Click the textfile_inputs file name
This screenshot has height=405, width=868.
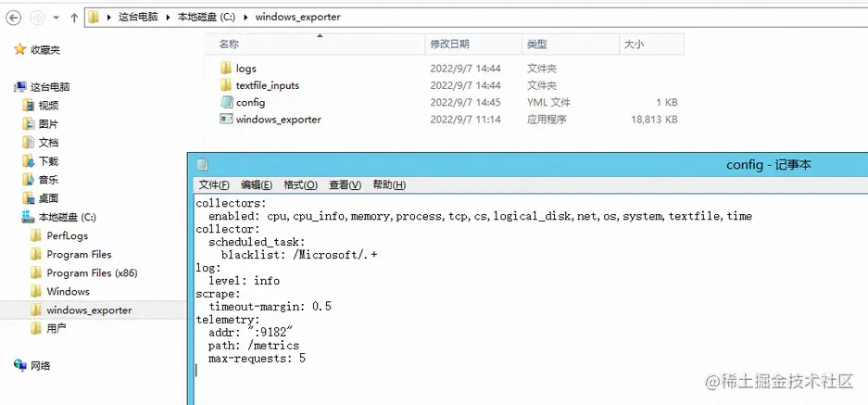268,85
